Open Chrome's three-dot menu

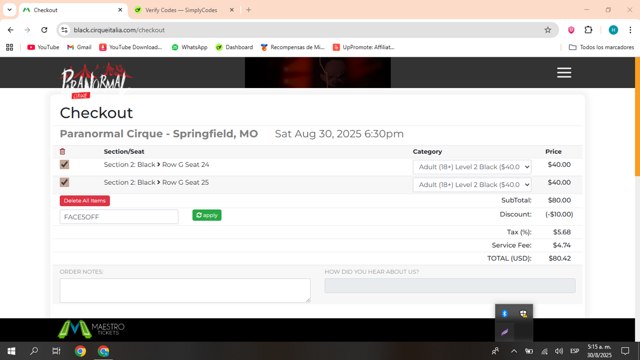630,30
